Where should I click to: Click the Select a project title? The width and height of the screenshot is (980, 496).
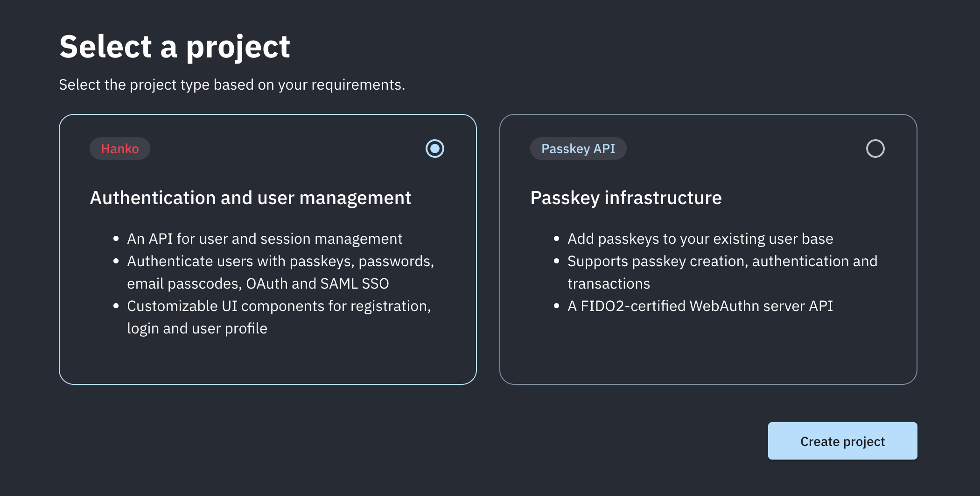pos(175,47)
